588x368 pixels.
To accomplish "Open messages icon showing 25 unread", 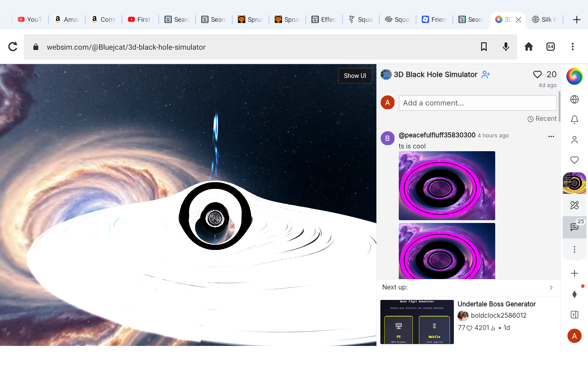I will [574, 227].
